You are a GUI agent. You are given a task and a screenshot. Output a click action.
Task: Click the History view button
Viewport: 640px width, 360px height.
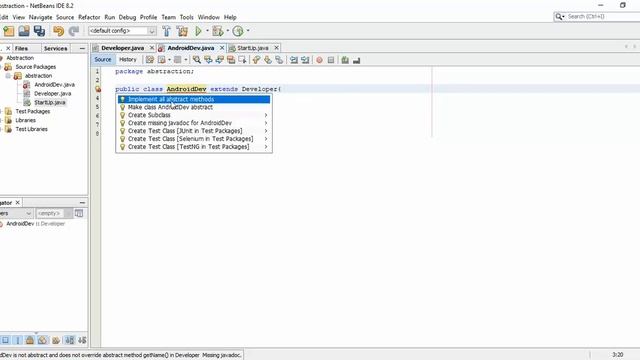127,60
